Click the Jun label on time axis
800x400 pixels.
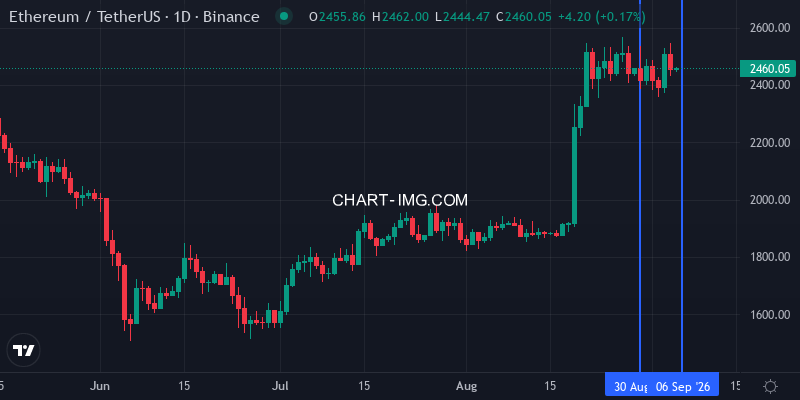click(x=101, y=386)
